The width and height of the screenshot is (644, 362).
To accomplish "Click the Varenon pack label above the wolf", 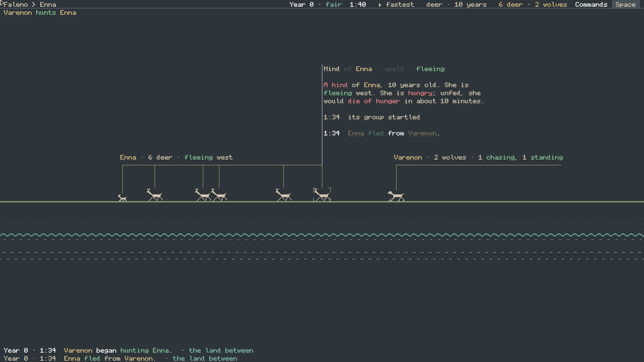I will click(408, 158).
